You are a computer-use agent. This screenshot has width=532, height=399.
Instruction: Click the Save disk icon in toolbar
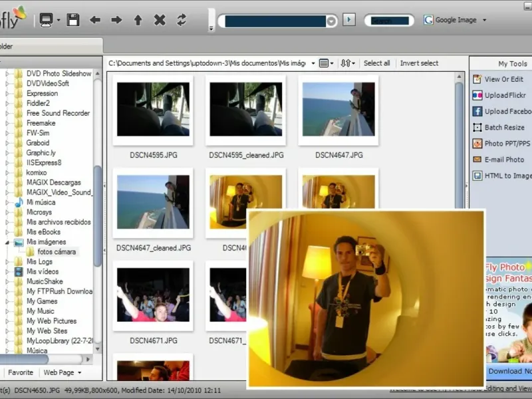click(73, 20)
